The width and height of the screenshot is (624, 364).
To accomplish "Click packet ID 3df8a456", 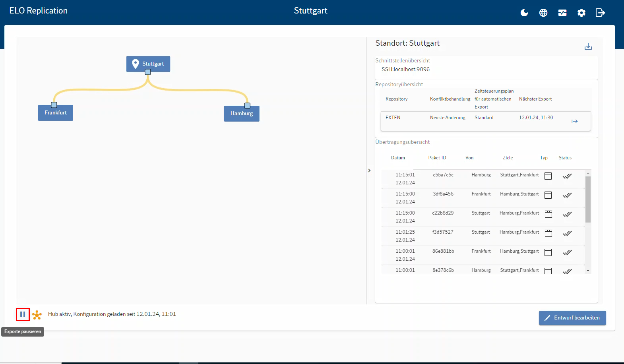I will point(443,194).
